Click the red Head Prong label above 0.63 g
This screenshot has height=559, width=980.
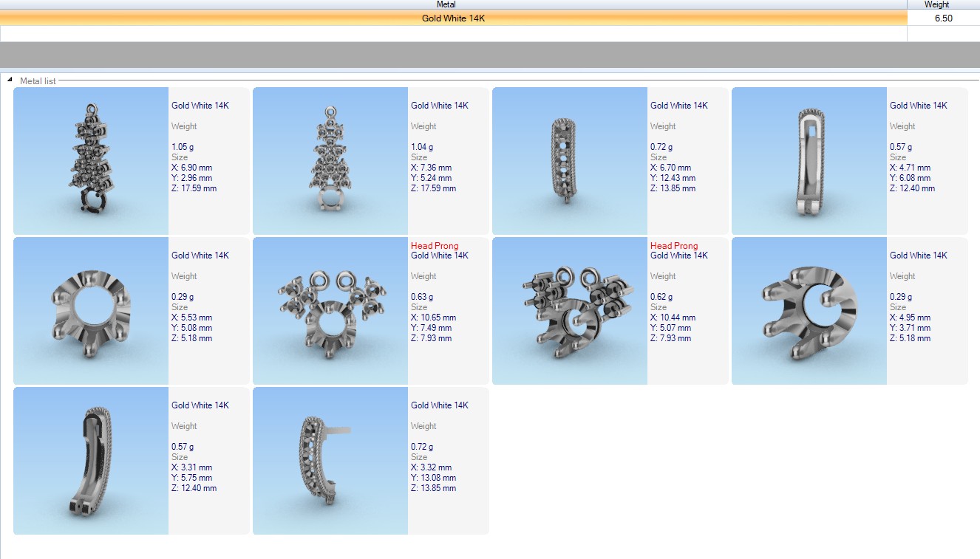coord(435,246)
